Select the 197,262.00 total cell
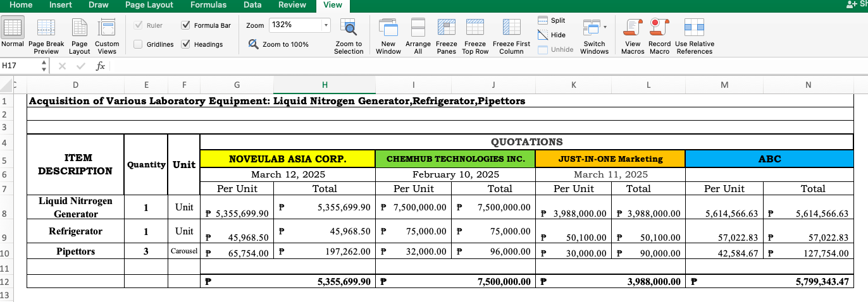This screenshot has height=302, width=868. coord(325,251)
